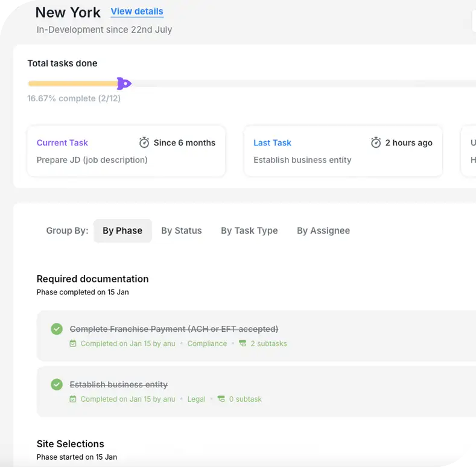Click Phase started on 15 Jan text
The image size is (476, 467).
click(x=77, y=457)
